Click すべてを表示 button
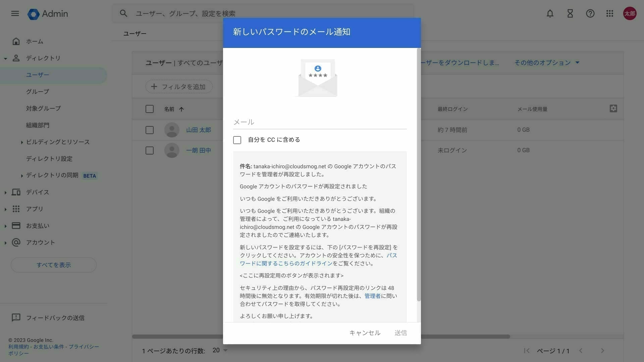 coord(54,265)
